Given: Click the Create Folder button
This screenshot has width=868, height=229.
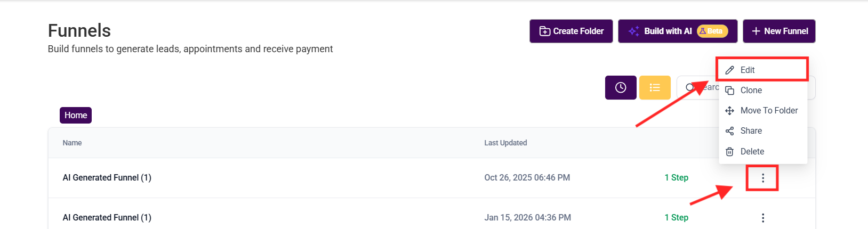Looking at the screenshot, I should pyautogui.click(x=571, y=31).
